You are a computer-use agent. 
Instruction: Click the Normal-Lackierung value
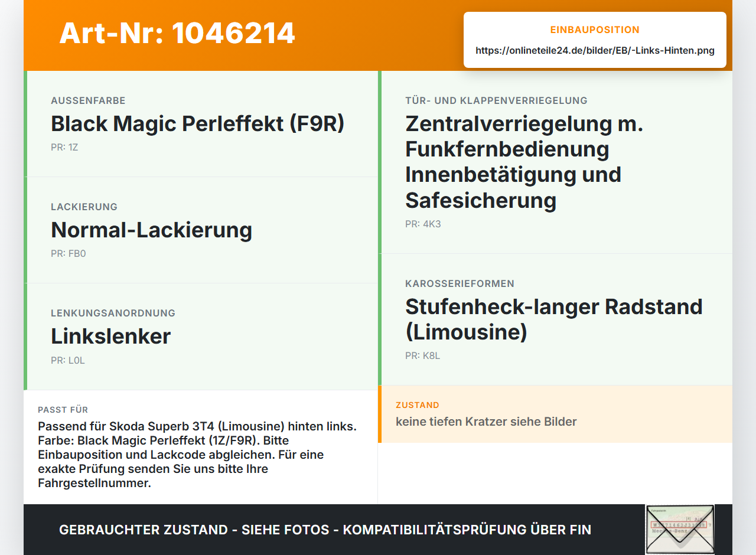[151, 230]
